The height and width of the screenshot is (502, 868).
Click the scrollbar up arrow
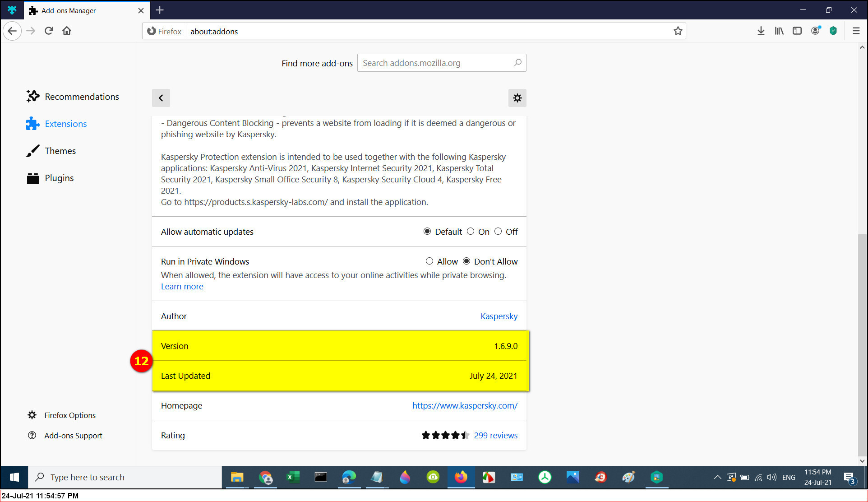click(x=862, y=47)
